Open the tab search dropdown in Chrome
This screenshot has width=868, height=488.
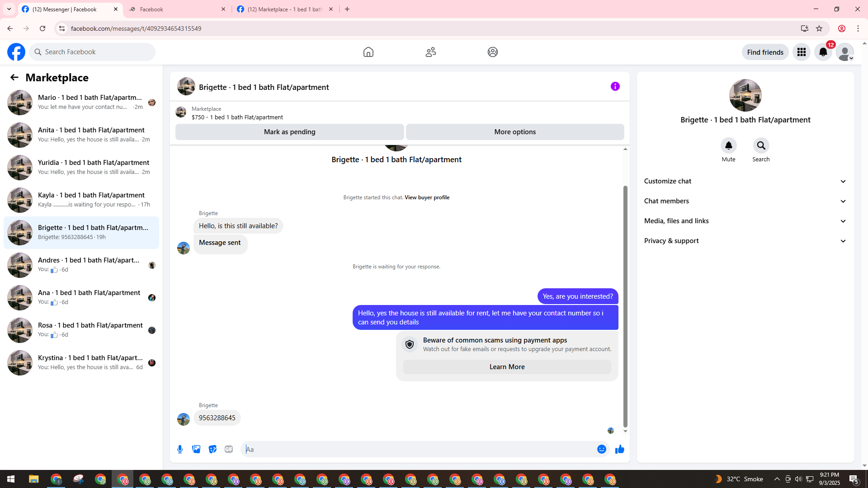coord(9,9)
